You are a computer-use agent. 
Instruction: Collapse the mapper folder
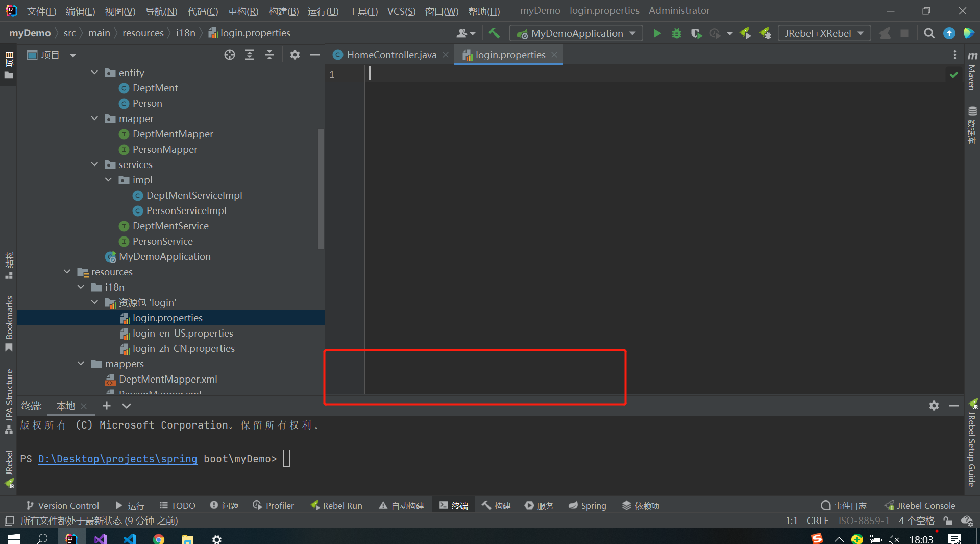[94, 119]
